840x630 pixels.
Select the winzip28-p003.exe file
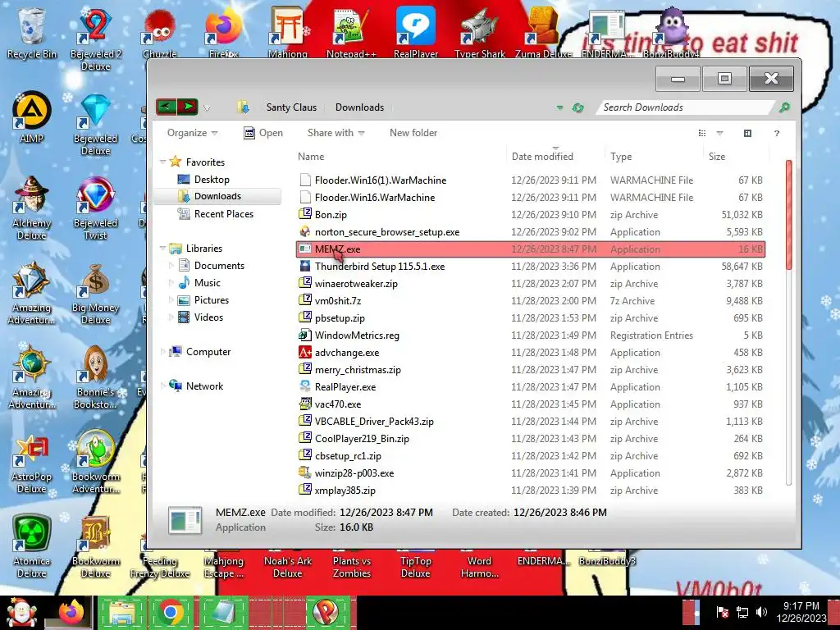[x=531, y=473]
